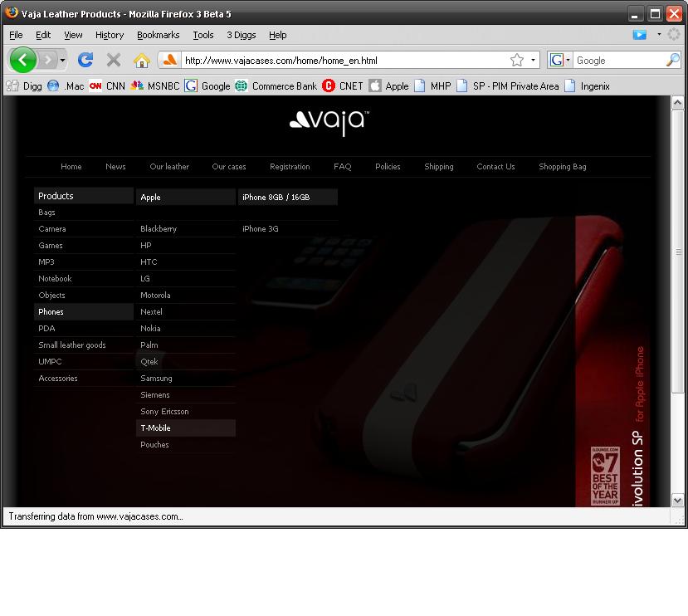Click the blue media player icon in menu bar
The height and width of the screenshot is (616, 688).
[639, 35]
